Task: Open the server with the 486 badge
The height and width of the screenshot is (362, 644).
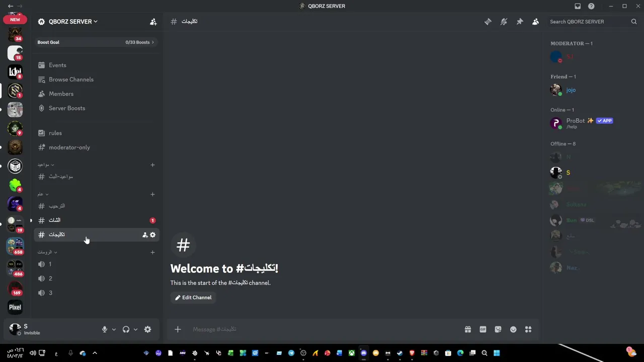Action: point(15,269)
